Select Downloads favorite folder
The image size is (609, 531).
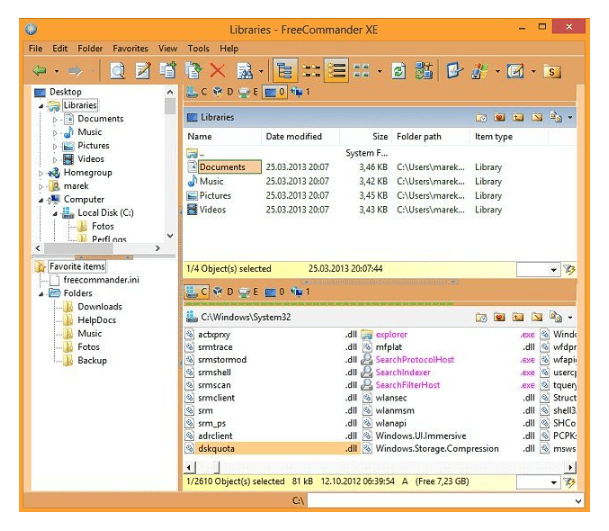coord(100,307)
